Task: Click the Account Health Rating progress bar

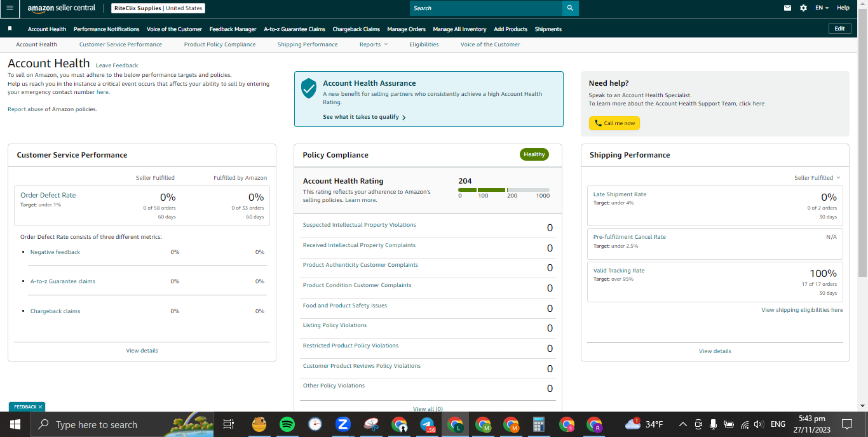Action: click(504, 190)
